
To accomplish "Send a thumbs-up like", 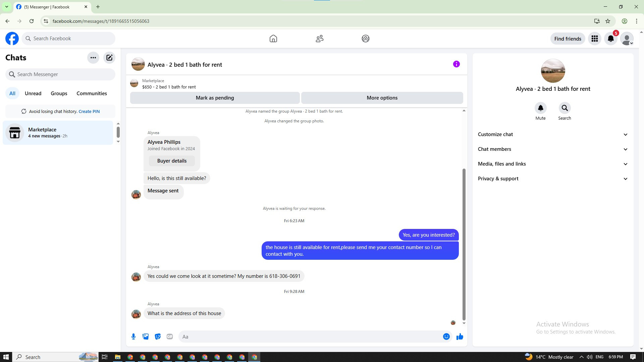I will click(x=460, y=337).
